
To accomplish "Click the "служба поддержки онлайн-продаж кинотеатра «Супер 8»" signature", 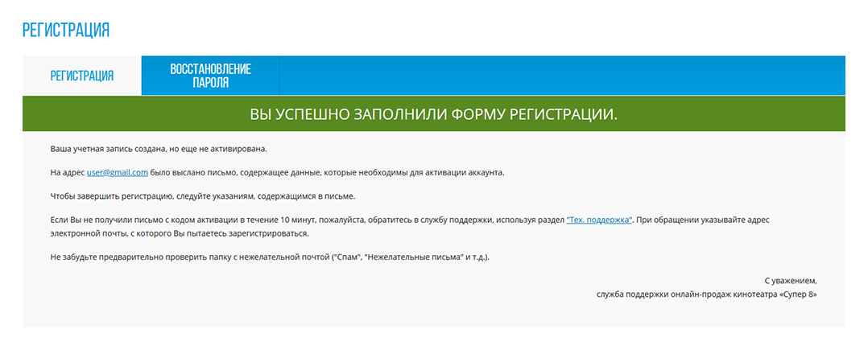I will [707, 294].
